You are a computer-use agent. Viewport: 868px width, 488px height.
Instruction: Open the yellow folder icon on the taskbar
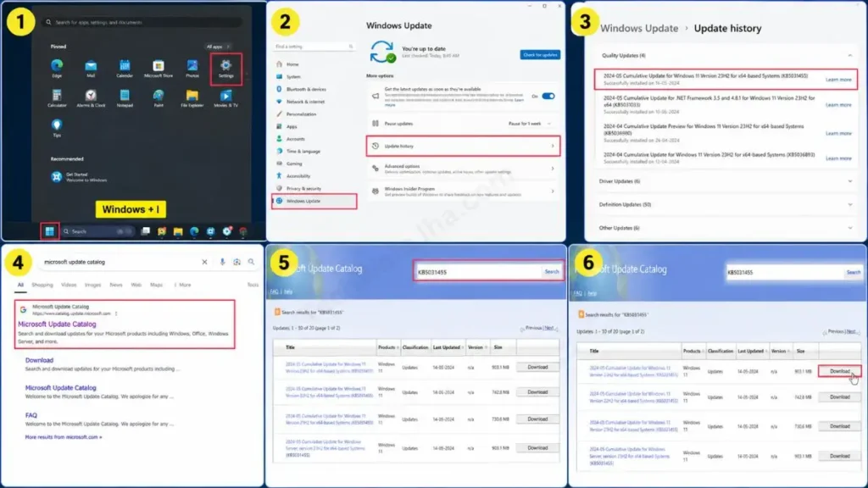coord(178,231)
